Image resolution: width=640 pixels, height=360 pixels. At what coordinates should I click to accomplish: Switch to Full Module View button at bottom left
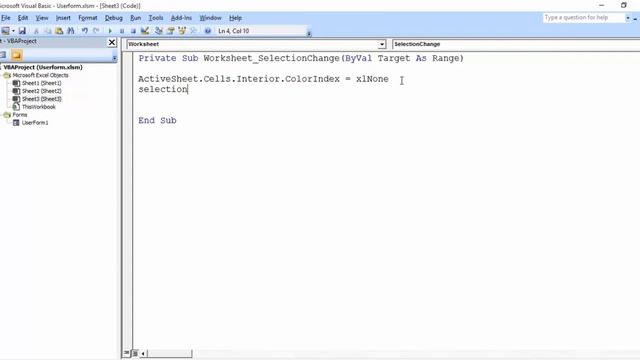[x=135, y=353]
